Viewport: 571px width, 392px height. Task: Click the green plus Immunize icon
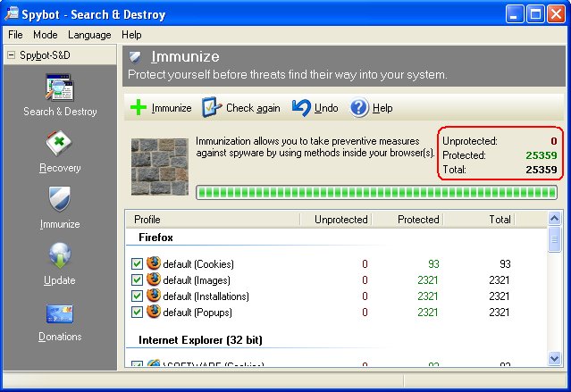click(x=139, y=107)
